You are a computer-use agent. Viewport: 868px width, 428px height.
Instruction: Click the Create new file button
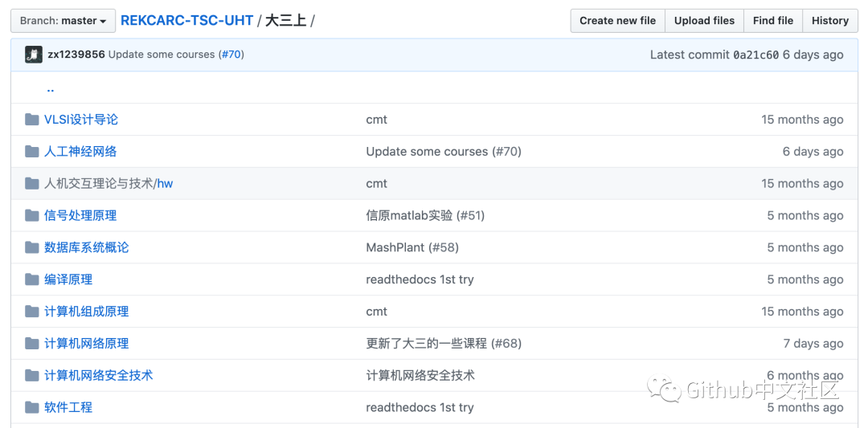(x=617, y=21)
